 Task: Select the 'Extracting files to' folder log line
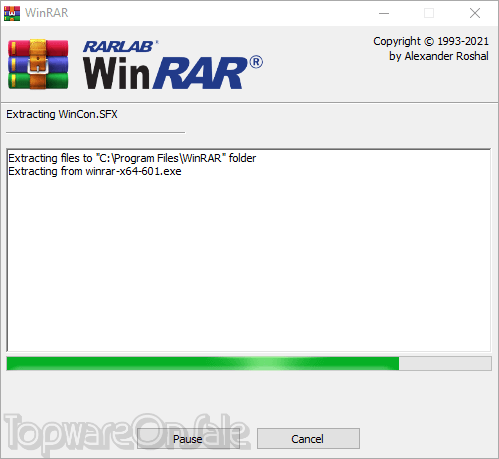(x=132, y=158)
